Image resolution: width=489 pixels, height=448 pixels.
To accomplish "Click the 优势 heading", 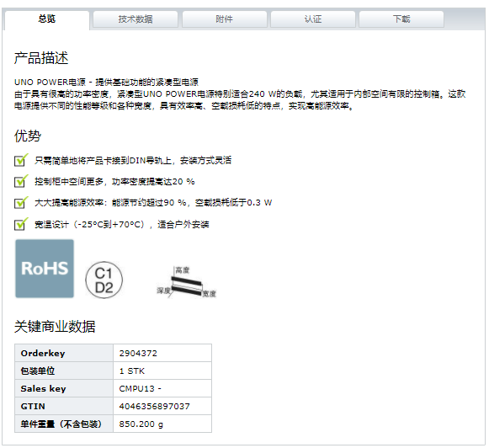I will 28,136.
